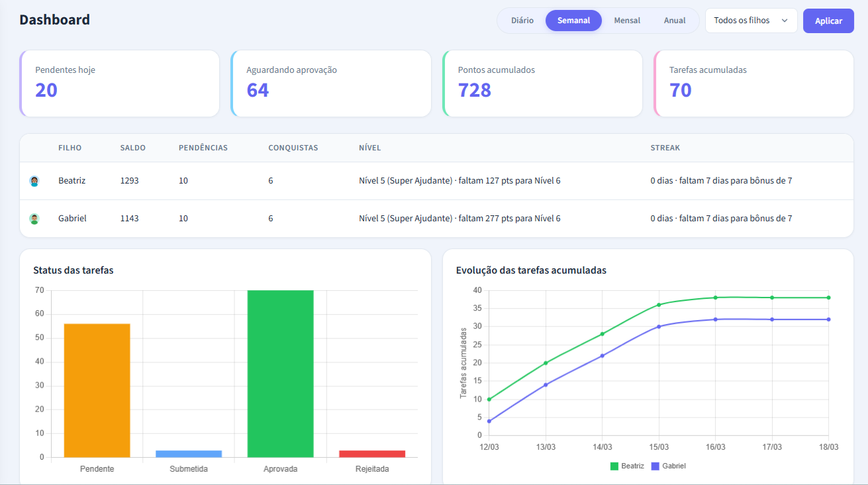Click the Saldo column header
Viewport: 868px width, 485px height.
132,148
